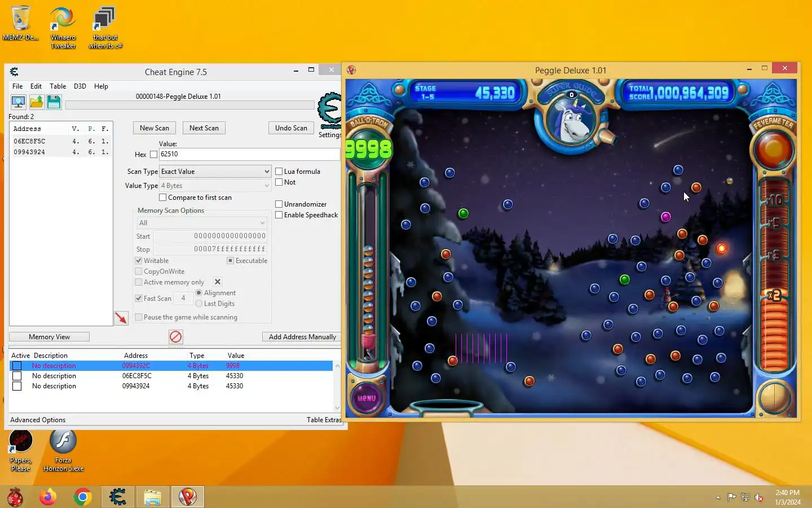Image resolution: width=812 pixels, height=508 pixels.
Task: Copy selected addresses with red arrow icon
Action: coord(121,318)
